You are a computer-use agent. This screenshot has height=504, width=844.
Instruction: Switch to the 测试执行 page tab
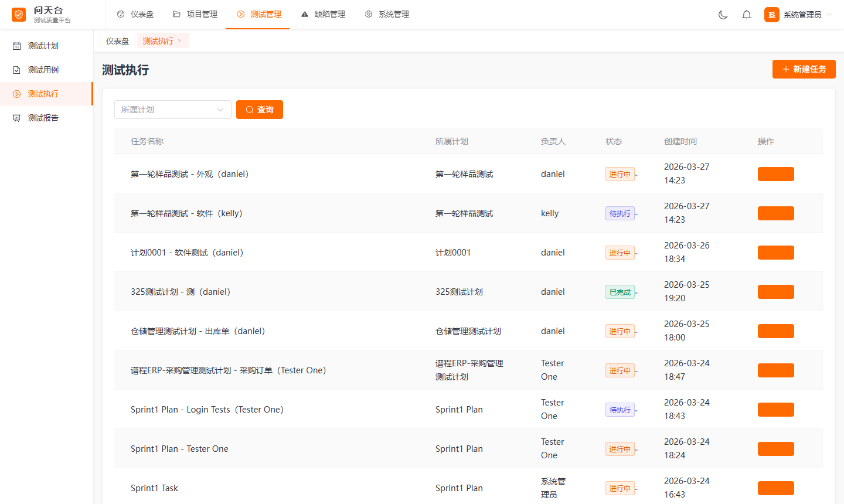pos(158,41)
